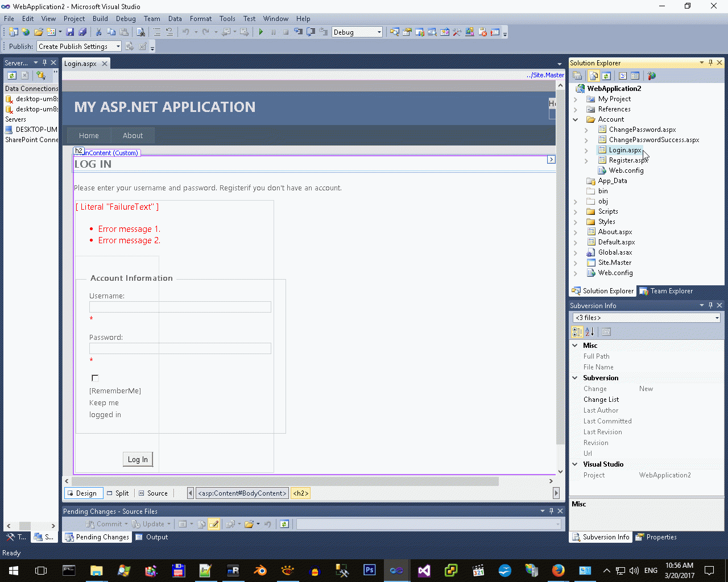Click the <h2> tag selector button
The image size is (728, 582).
301,493
